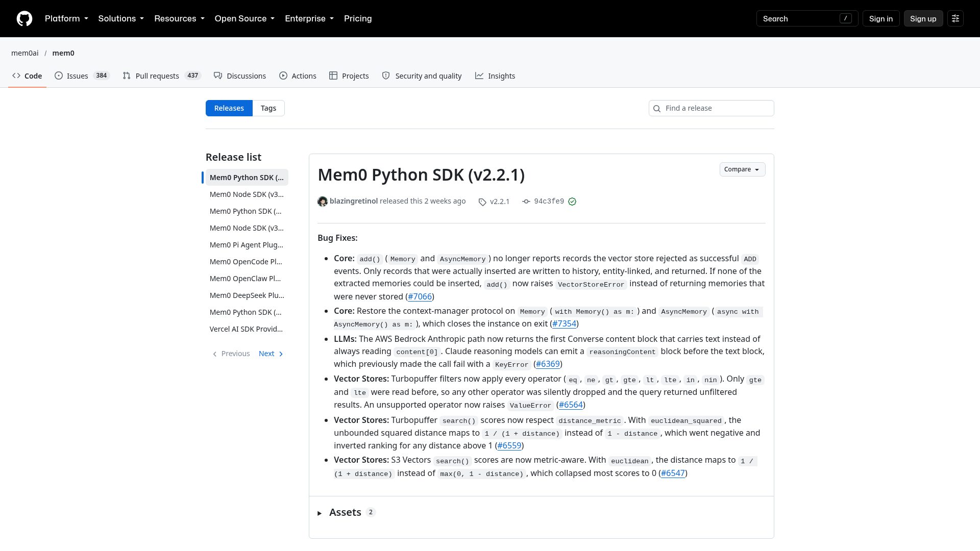
Task: Open the Actions tab
Action: pos(298,76)
